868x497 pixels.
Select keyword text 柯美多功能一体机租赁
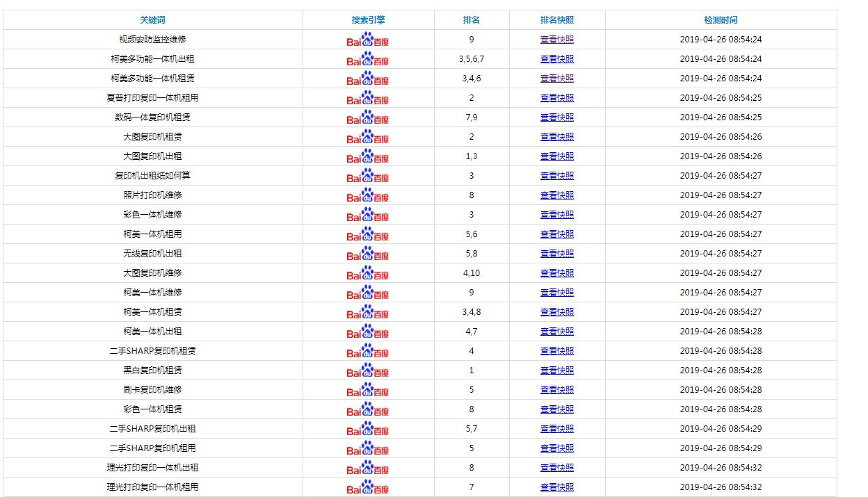click(x=152, y=79)
